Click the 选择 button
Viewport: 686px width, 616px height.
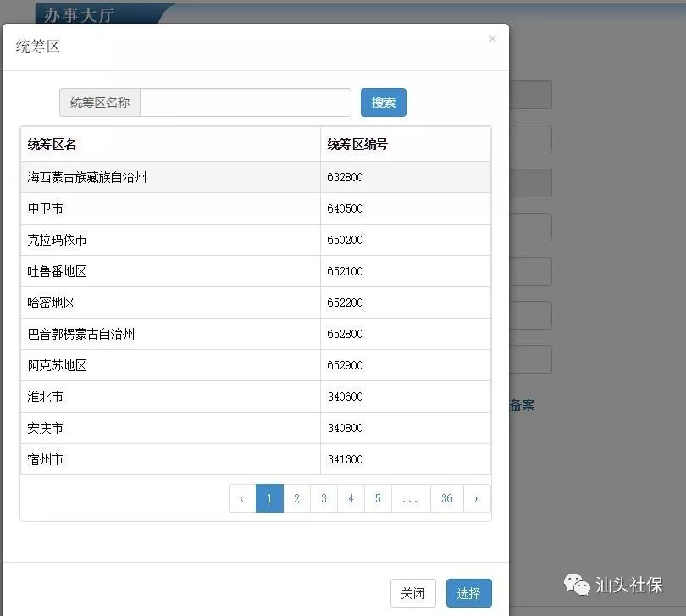click(469, 593)
